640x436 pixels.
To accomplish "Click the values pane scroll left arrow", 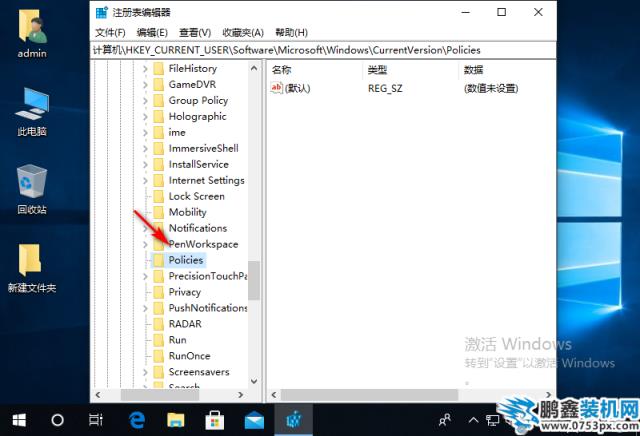I will tap(274, 395).
